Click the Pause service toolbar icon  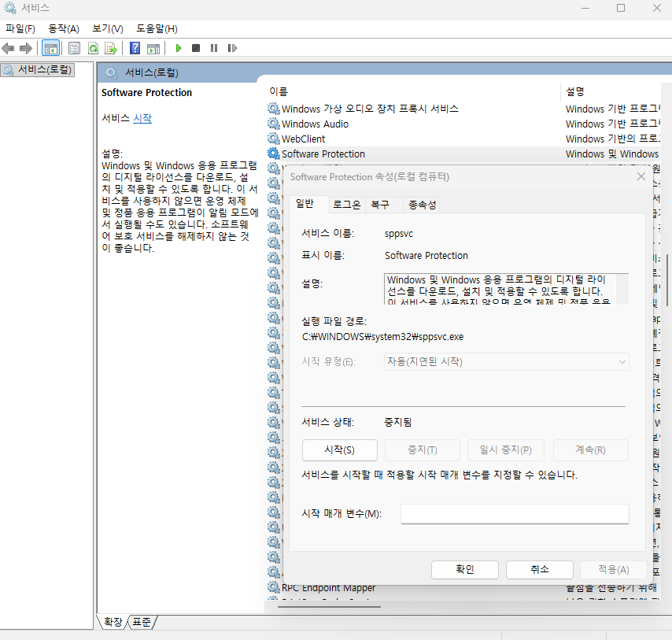point(214,48)
